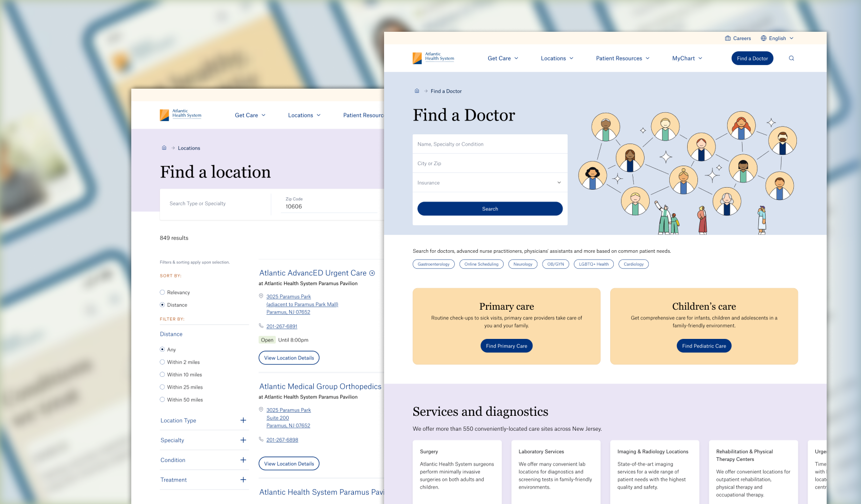This screenshot has width=861, height=504.
Task: Open Locations menu in Find a Doctor page
Action: pos(557,58)
